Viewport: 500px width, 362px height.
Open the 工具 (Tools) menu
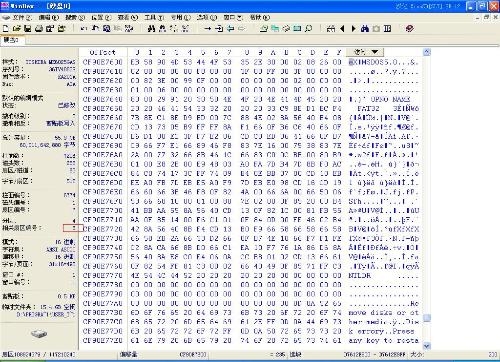pyautogui.click(x=154, y=17)
